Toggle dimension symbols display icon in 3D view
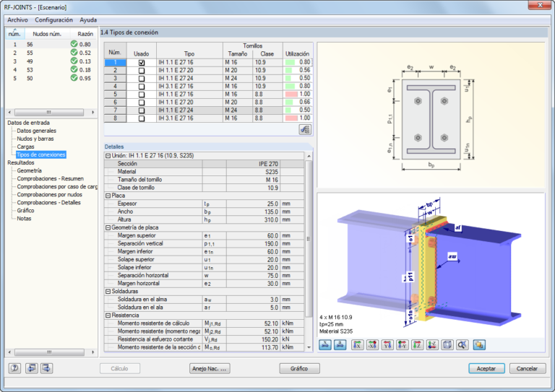This screenshot has width=555, height=392. [x=340, y=344]
